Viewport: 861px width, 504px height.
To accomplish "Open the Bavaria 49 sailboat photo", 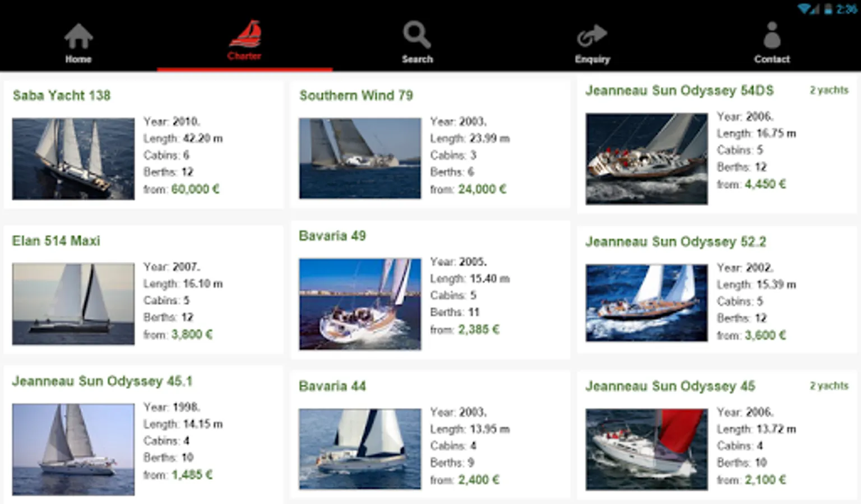I will 360,304.
